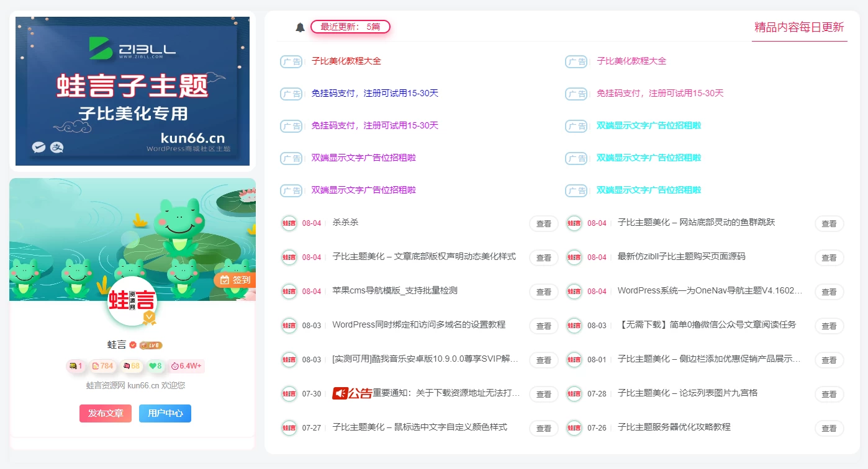Click the 6.4W+ popularity badge
This screenshot has height=469, width=868.
click(186, 366)
